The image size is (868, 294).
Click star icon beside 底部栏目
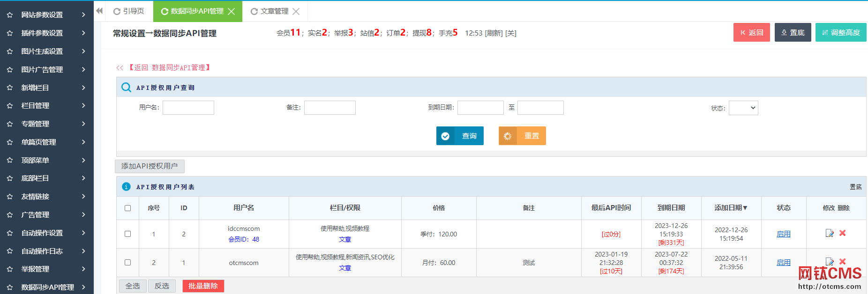coord(10,178)
